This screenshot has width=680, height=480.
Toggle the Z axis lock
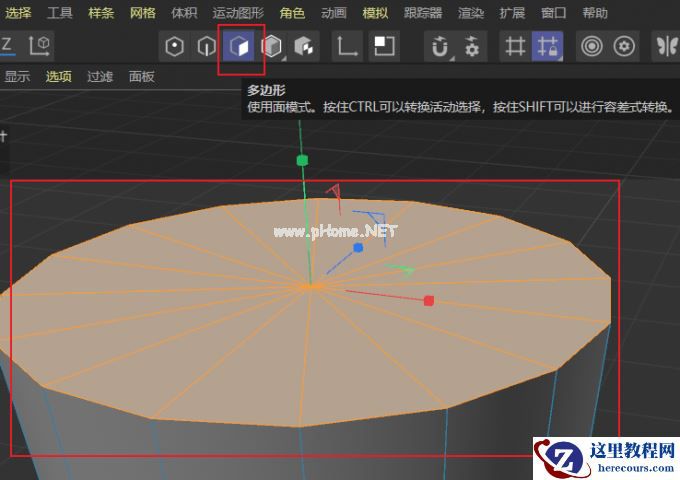[x=7, y=46]
